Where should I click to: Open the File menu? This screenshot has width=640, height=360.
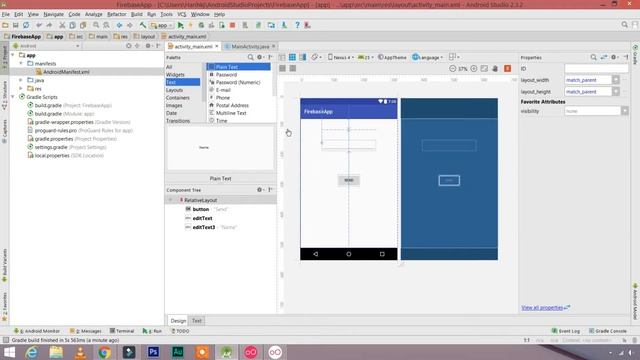click(x=6, y=14)
